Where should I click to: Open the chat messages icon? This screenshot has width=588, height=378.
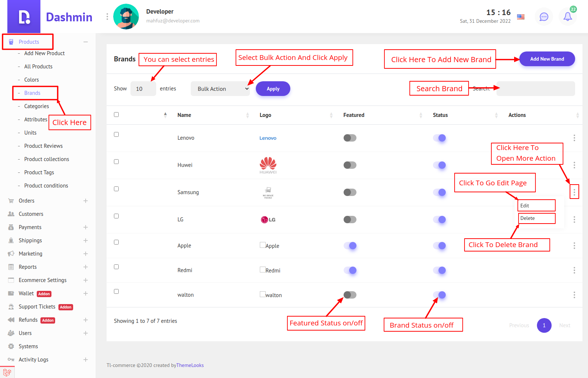(x=544, y=17)
